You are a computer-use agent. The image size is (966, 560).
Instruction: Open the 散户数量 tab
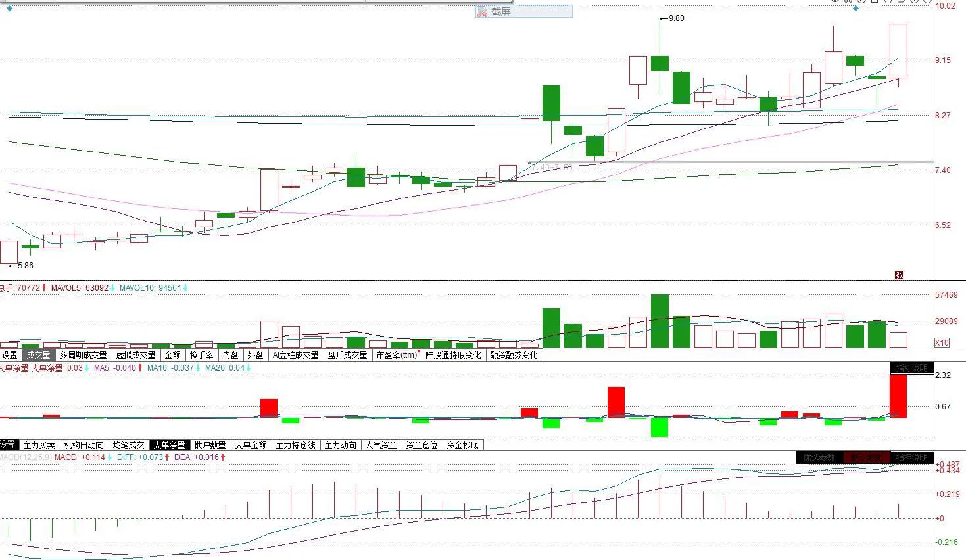210,445
